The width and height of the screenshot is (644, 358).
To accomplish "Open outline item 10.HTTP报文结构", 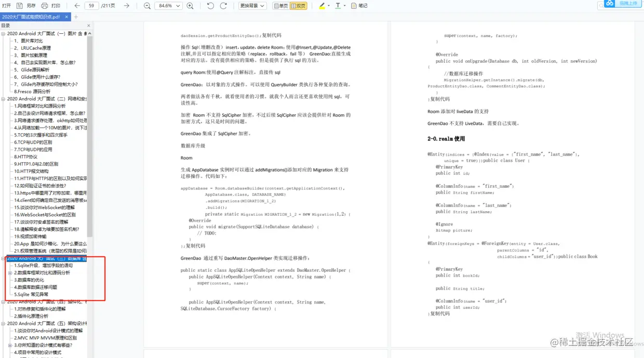I will (31, 171).
